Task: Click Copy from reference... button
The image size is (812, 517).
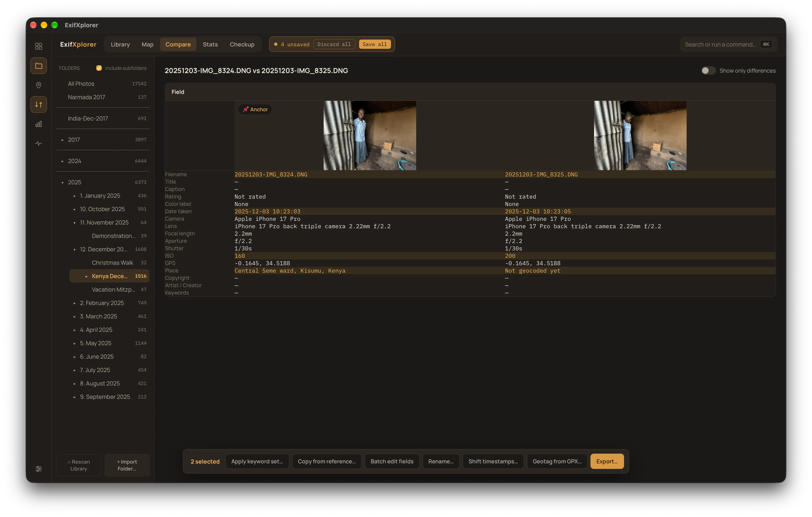Action: [x=326, y=461]
